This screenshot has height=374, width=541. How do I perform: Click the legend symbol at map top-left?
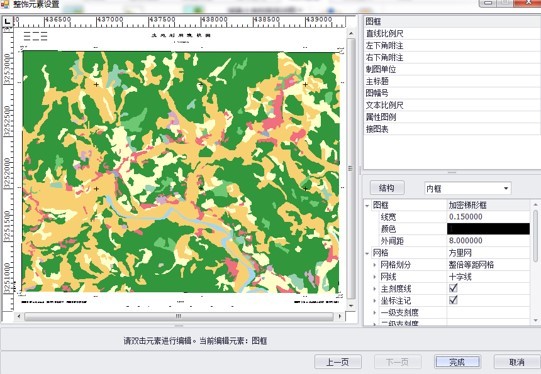[x=36, y=36]
